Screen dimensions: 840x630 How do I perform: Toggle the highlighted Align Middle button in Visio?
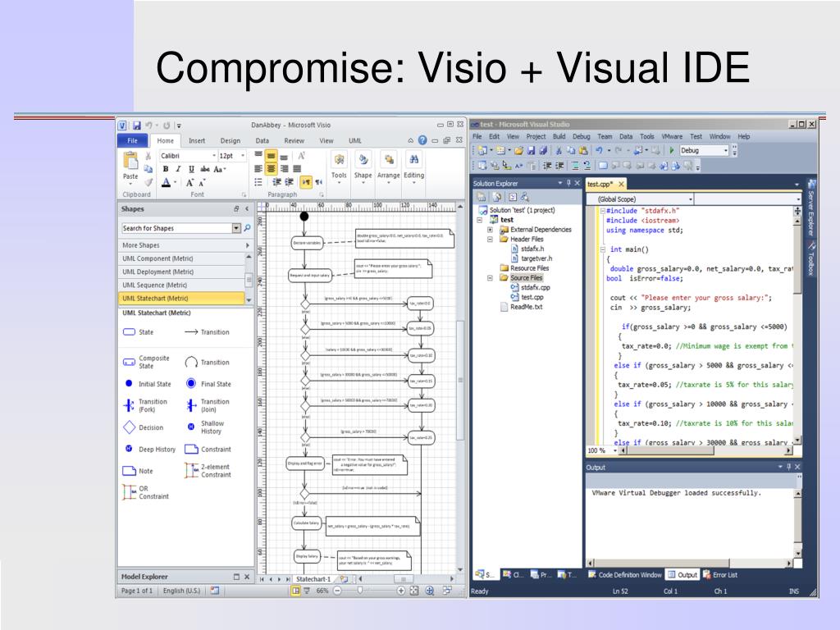[x=271, y=156]
